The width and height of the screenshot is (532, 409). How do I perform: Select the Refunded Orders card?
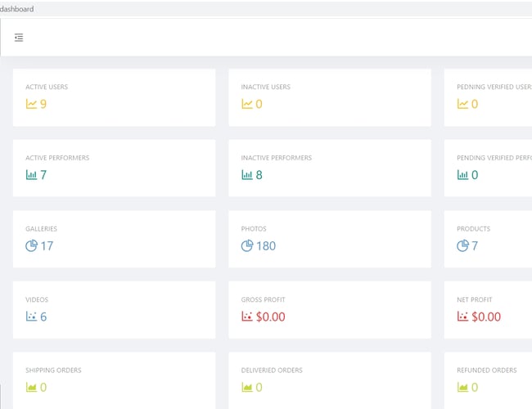488,380
